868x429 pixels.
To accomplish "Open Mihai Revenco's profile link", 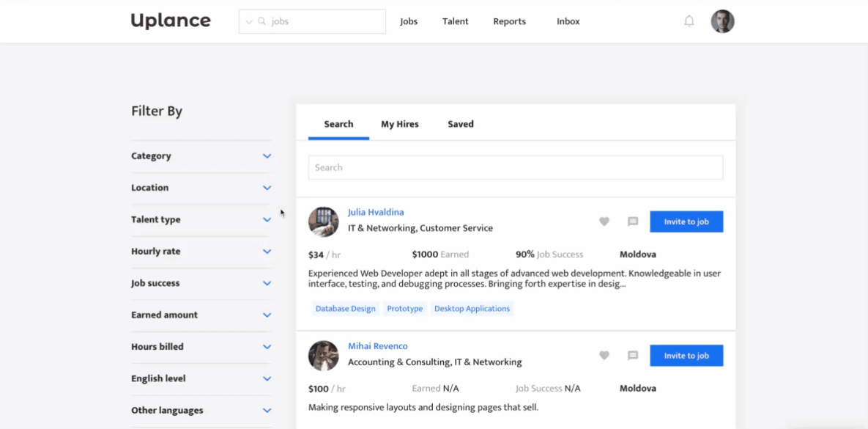I will (377, 346).
